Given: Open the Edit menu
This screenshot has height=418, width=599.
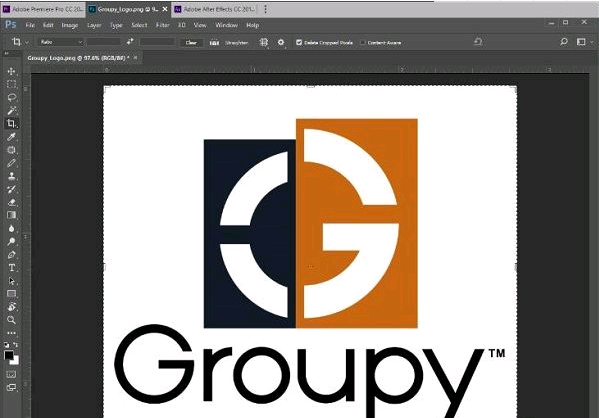Looking at the screenshot, I should [48, 25].
